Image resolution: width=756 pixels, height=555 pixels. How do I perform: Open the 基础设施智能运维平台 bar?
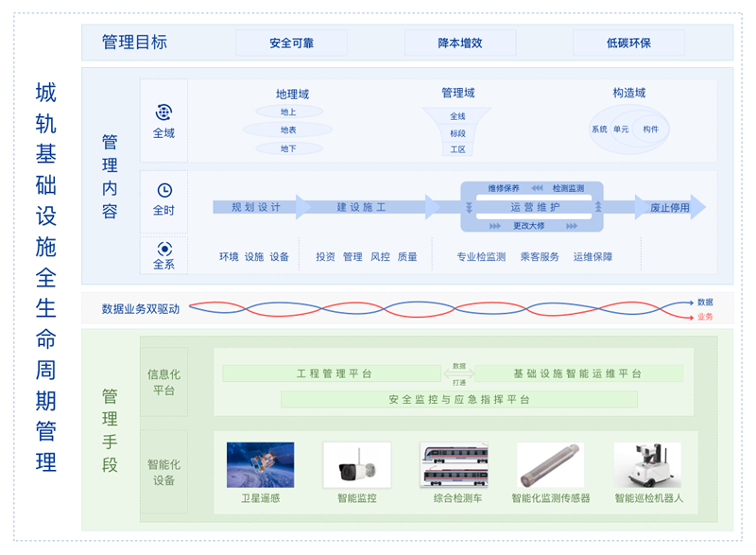578,373
